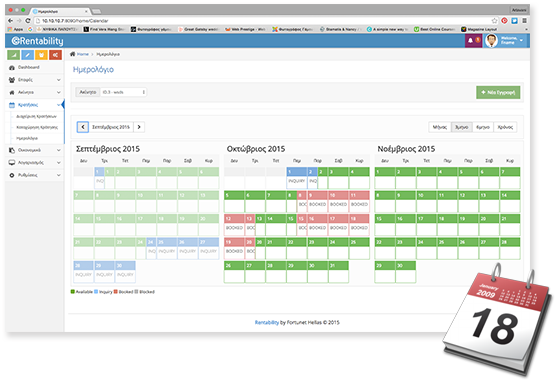Click the blue pencil shortcut button
The image size is (555, 380).
click(x=28, y=55)
